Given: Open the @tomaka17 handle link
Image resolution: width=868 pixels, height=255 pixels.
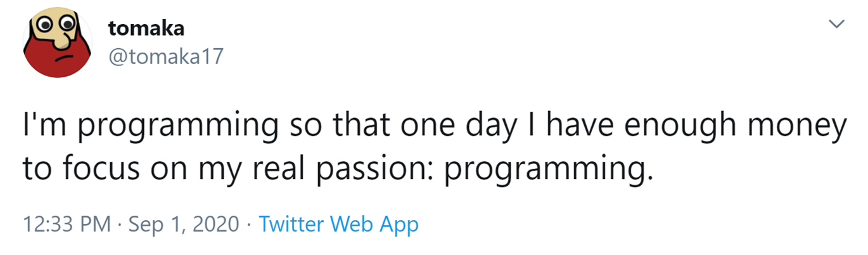Looking at the screenshot, I should [167, 58].
